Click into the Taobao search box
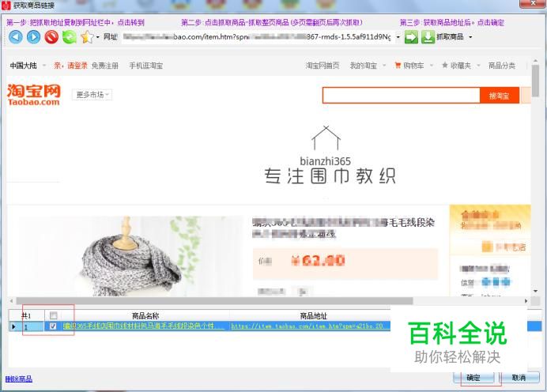 coord(402,95)
